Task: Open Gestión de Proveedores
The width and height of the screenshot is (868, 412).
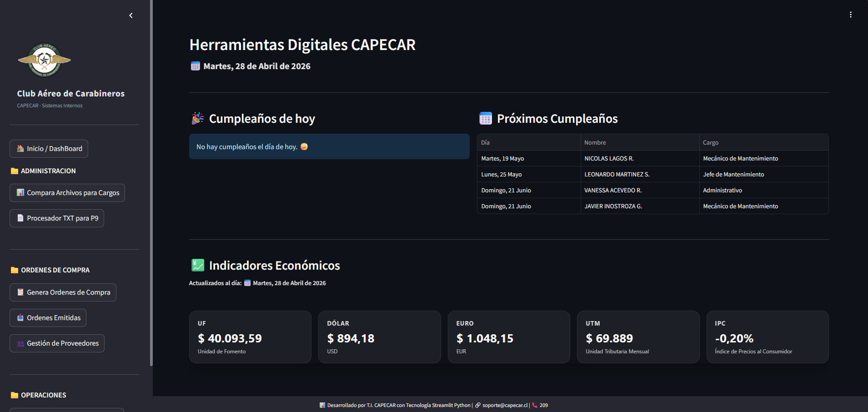Action: [x=57, y=343]
